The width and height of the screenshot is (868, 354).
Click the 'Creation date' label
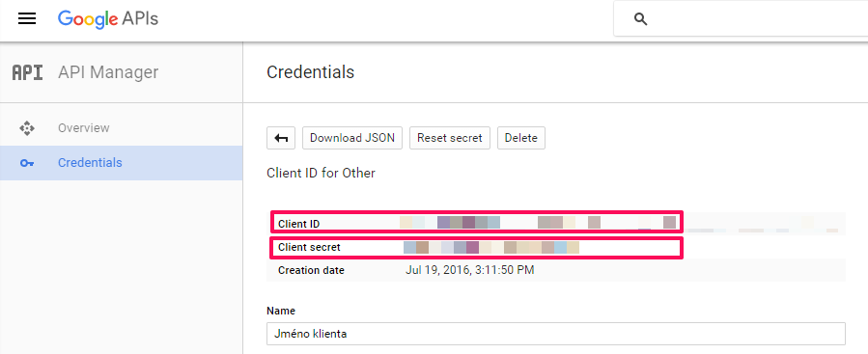coord(311,270)
